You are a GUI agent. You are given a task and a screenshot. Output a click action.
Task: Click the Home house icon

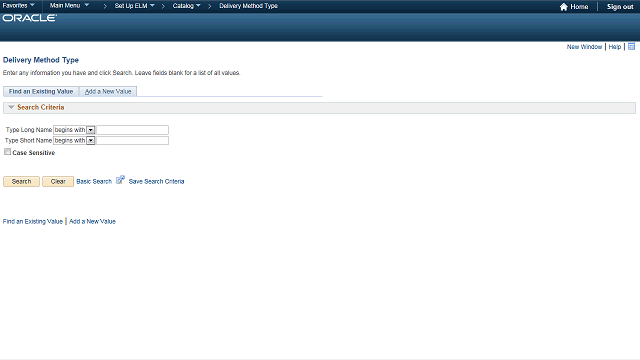click(564, 7)
